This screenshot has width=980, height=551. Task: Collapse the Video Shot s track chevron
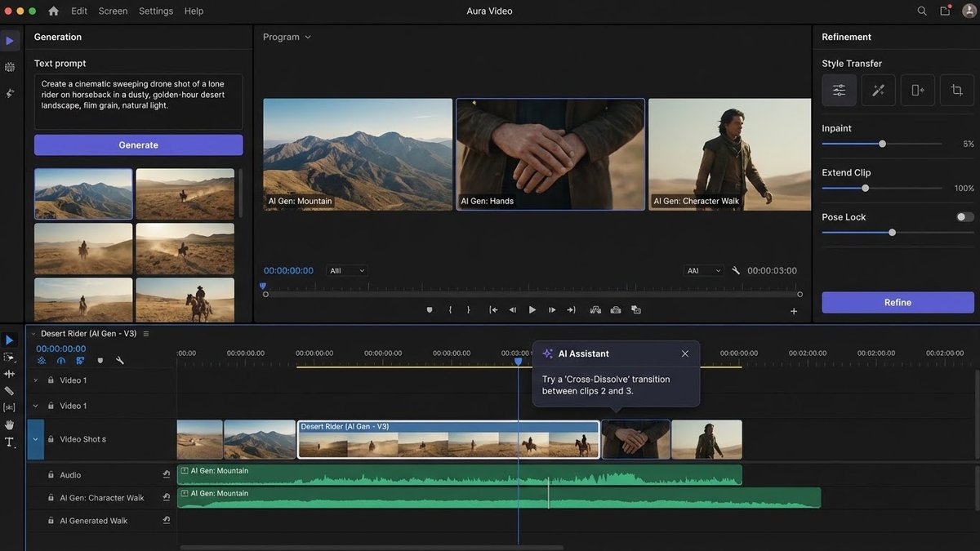(35, 439)
